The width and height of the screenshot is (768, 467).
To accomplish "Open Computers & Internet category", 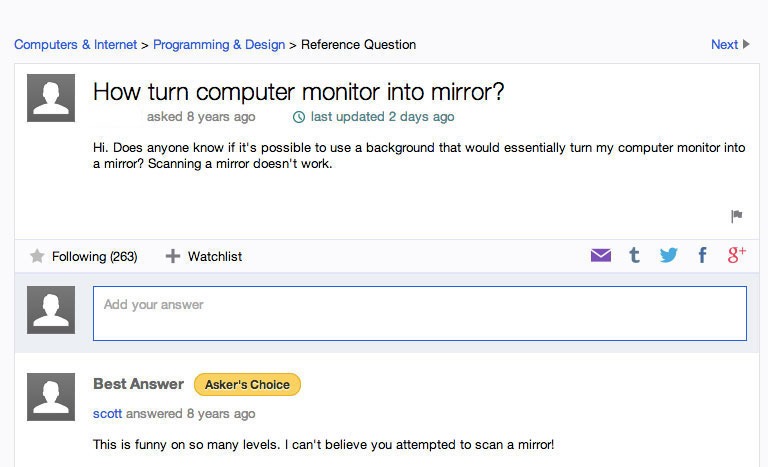I will [75, 44].
